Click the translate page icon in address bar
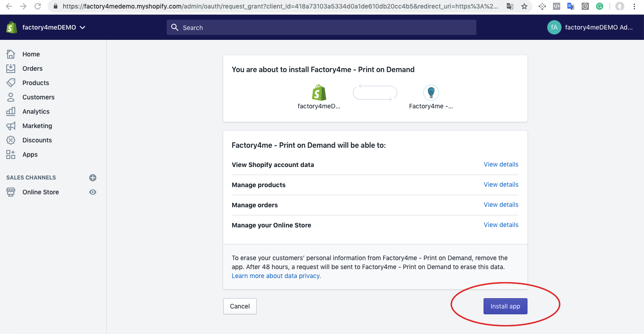This screenshot has width=644, height=334. (510, 6)
